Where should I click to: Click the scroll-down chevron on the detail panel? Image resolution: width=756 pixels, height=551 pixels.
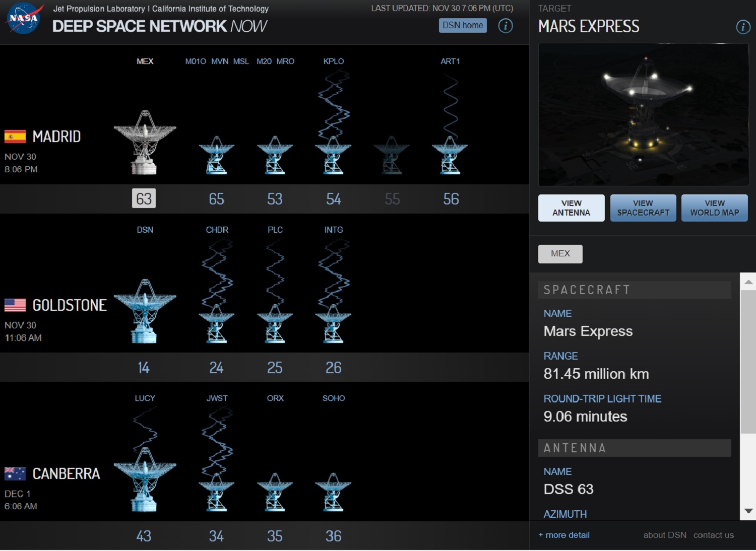click(747, 510)
